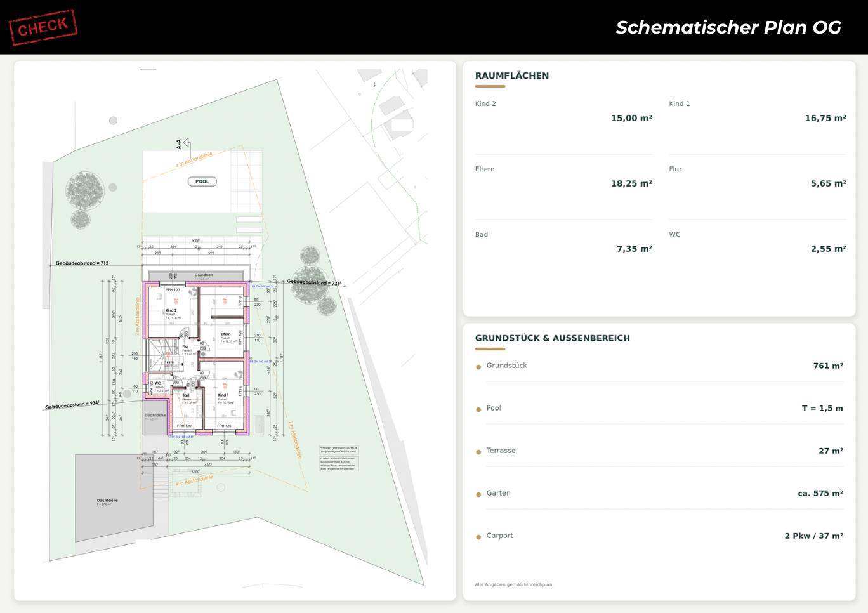The image size is (868, 613).
Task: Click the value '2 Pkw / 37 m²'
Action: click(813, 536)
